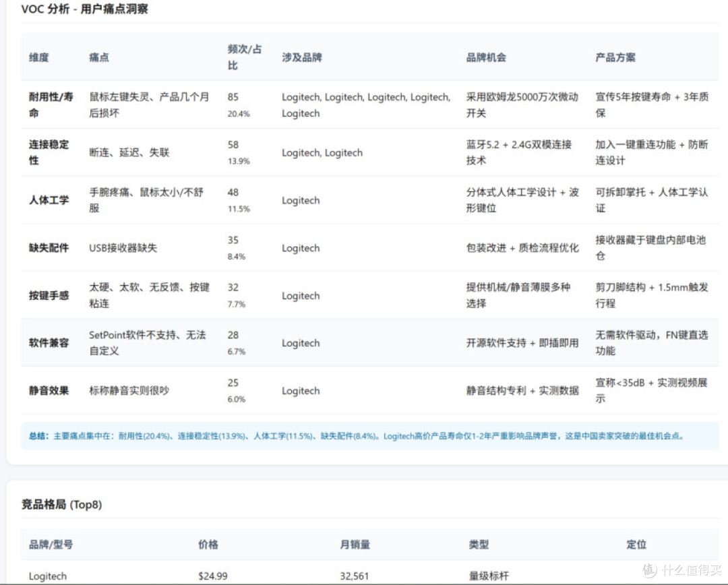Click the 维度 column header
Image resolution: width=728 pixels, height=585 pixels.
tap(38, 57)
